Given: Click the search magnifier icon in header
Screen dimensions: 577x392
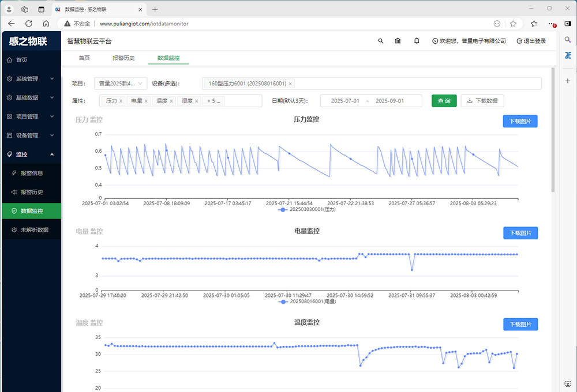Looking at the screenshot, I should 380,41.
